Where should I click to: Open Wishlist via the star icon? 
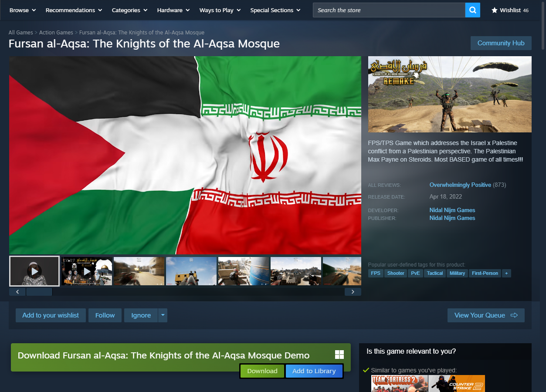[495, 10]
